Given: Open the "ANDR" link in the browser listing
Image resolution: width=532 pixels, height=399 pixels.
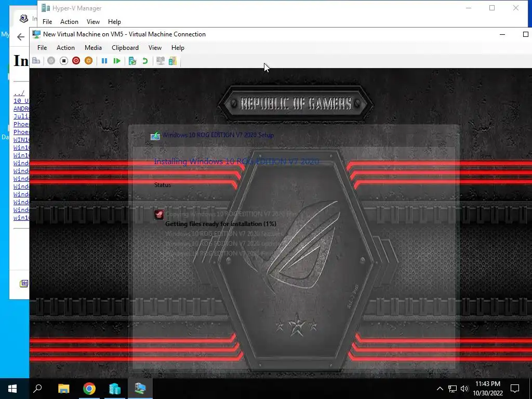Looking at the screenshot, I should 21,109.
